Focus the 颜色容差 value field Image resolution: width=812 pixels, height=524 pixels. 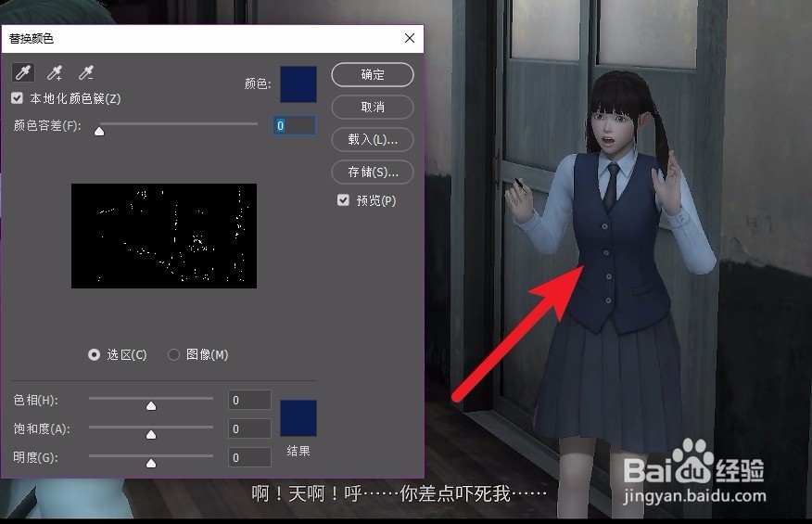click(294, 125)
